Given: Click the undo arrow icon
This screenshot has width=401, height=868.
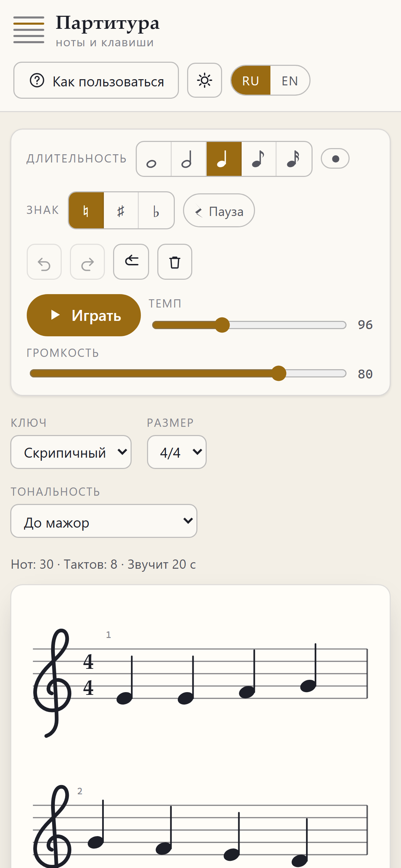Looking at the screenshot, I should (44, 262).
